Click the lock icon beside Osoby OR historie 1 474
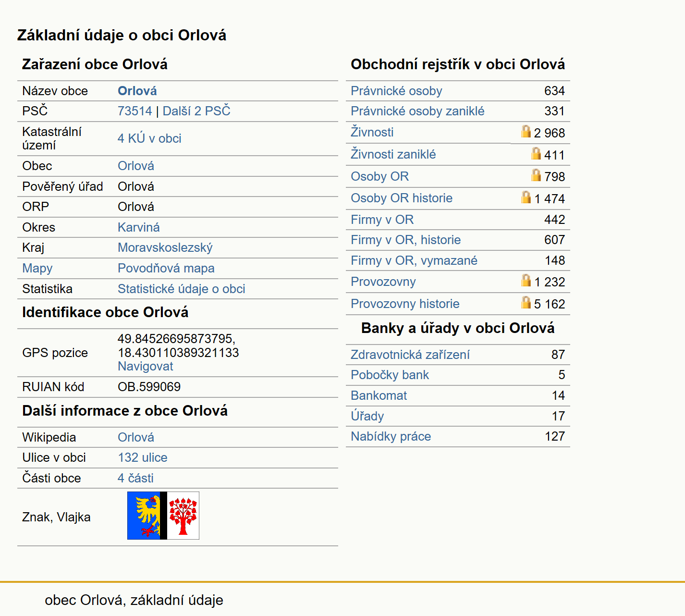The image size is (685, 616). tap(526, 197)
